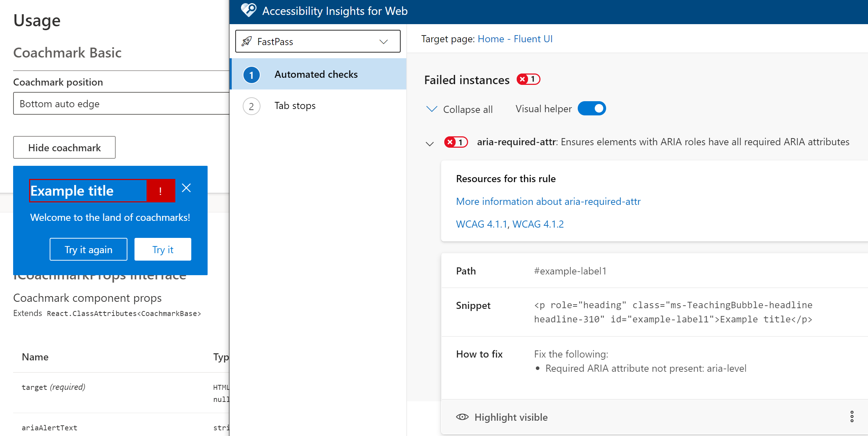Select Automated checks in left nav
The image size is (868, 436).
point(316,75)
